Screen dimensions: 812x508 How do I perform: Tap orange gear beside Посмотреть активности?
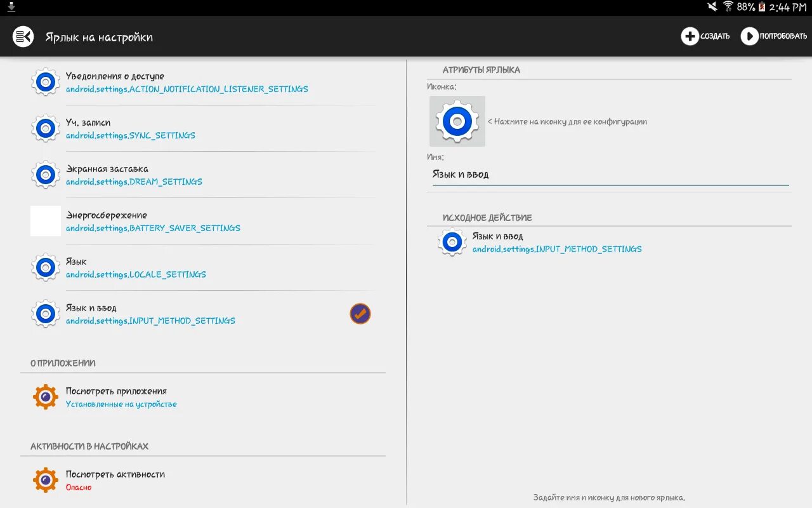pyautogui.click(x=46, y=480)
